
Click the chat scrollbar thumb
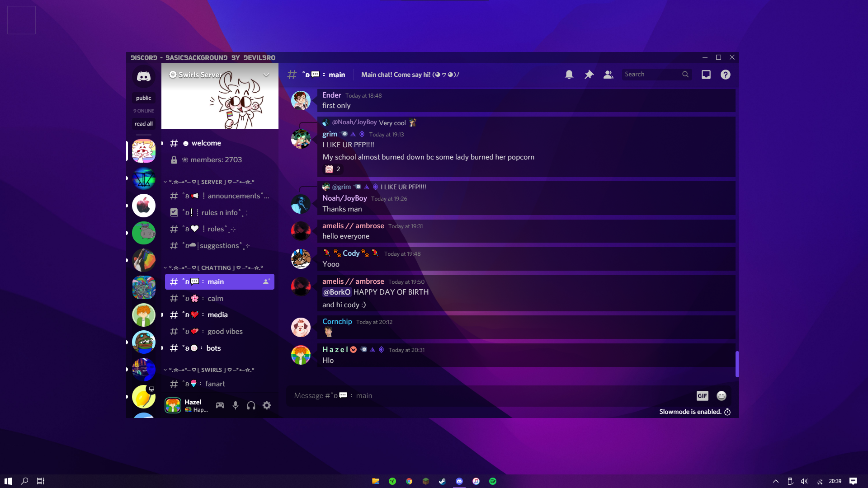coord(737,364)
